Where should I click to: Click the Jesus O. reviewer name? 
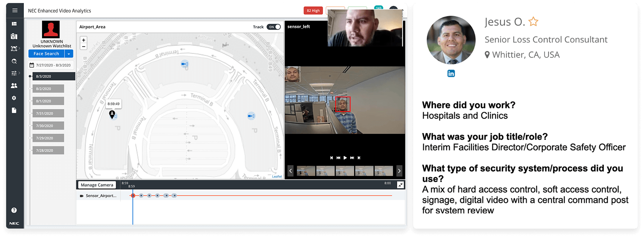pyautogui.click(x=505, y=22)
